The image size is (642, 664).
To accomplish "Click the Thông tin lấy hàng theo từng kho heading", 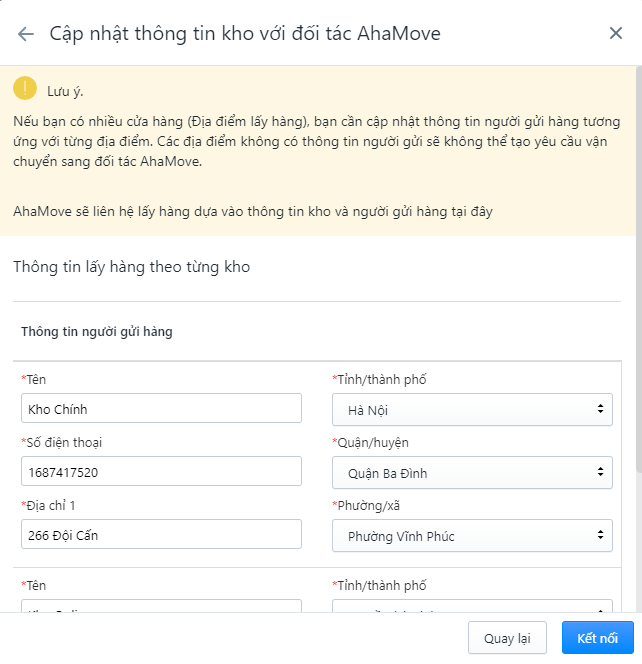I will [132, 267].
